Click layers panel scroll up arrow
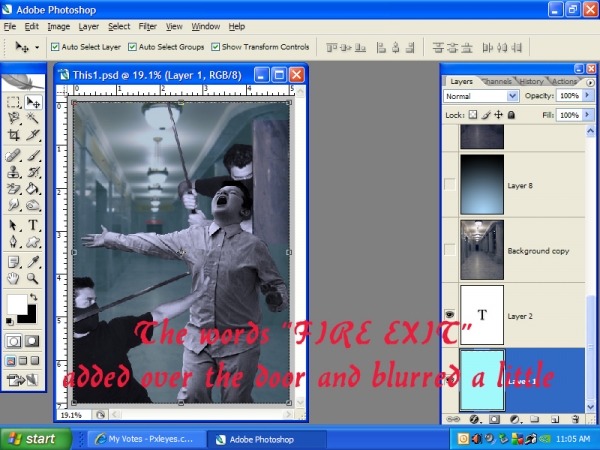 [x=590, y=131]
